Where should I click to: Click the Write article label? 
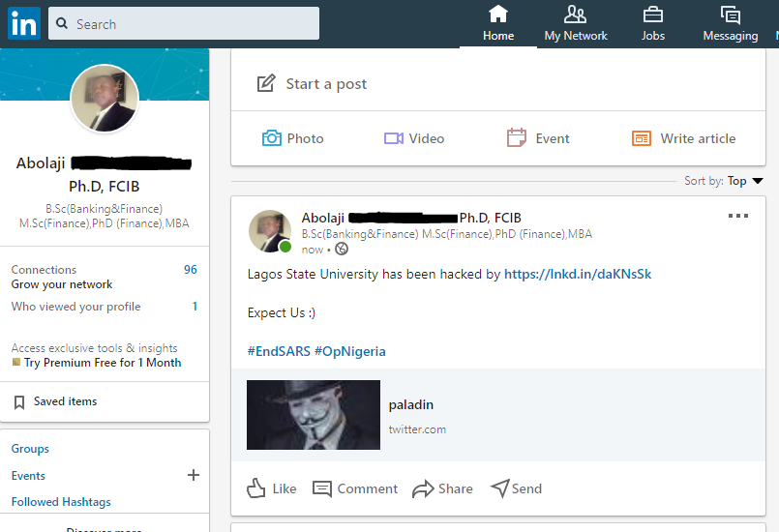[x=698, y=138]
